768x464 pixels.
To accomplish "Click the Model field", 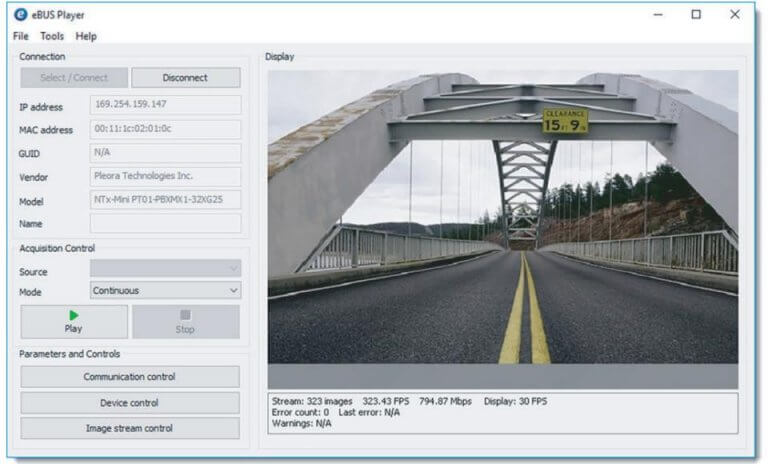I will tap(165, 200).
